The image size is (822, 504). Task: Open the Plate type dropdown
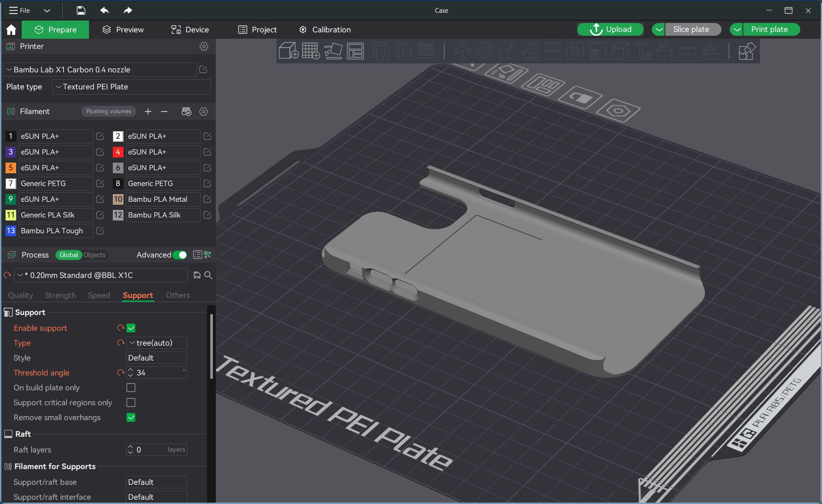point(132,87)
